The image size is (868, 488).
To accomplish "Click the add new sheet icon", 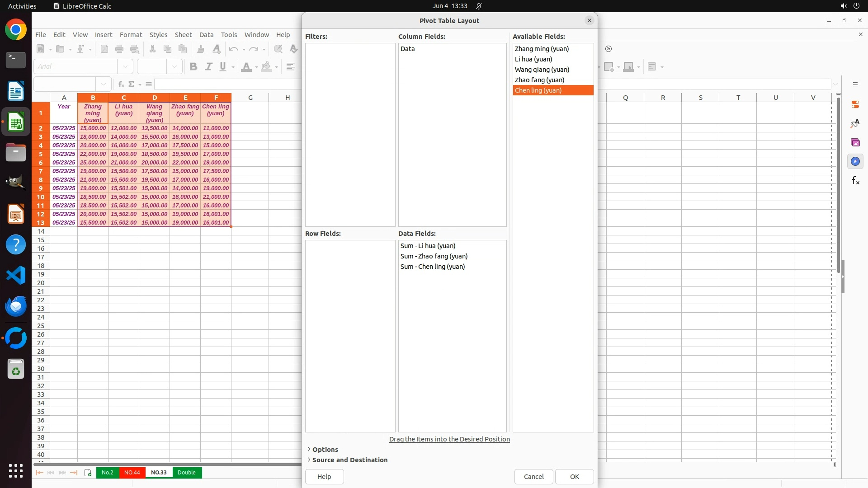I will click(x=88, y=473).
